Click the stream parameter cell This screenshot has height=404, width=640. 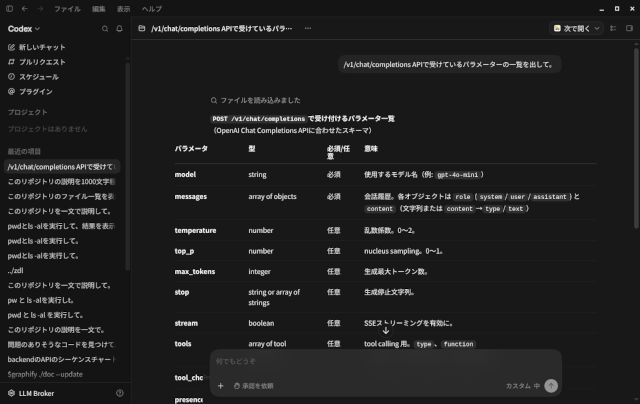pyautogui.click(x=186, y=323)
